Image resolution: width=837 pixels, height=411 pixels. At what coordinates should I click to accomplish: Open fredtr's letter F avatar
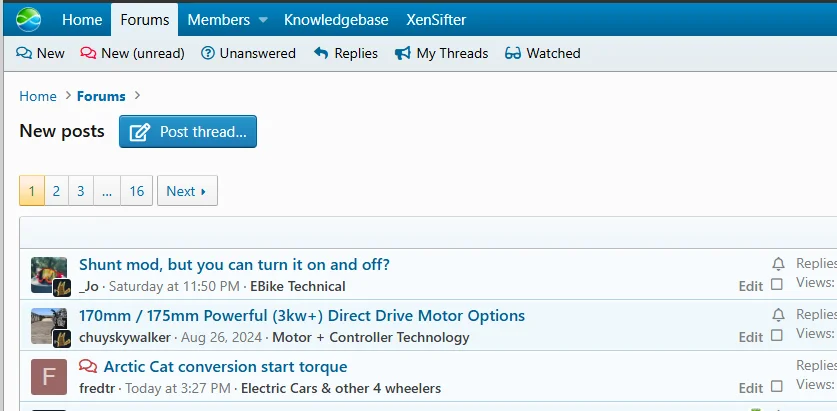[49, 377]
